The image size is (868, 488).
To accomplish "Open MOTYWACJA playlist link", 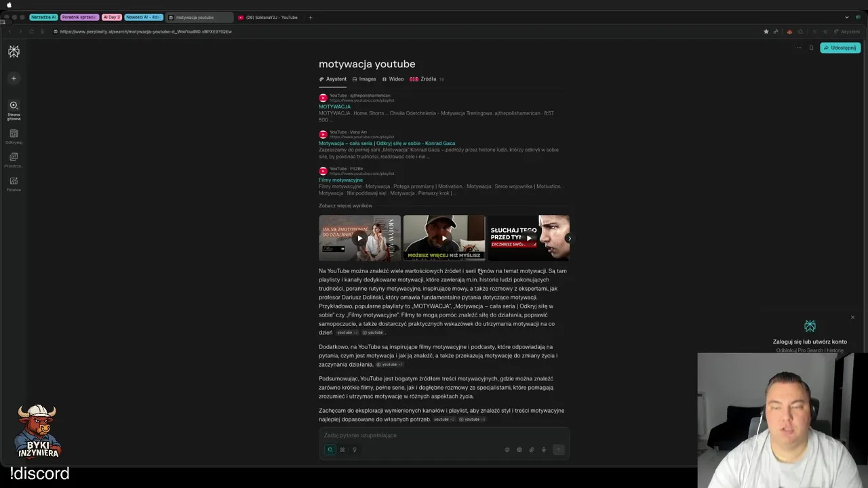I will (x=334, y=106).
